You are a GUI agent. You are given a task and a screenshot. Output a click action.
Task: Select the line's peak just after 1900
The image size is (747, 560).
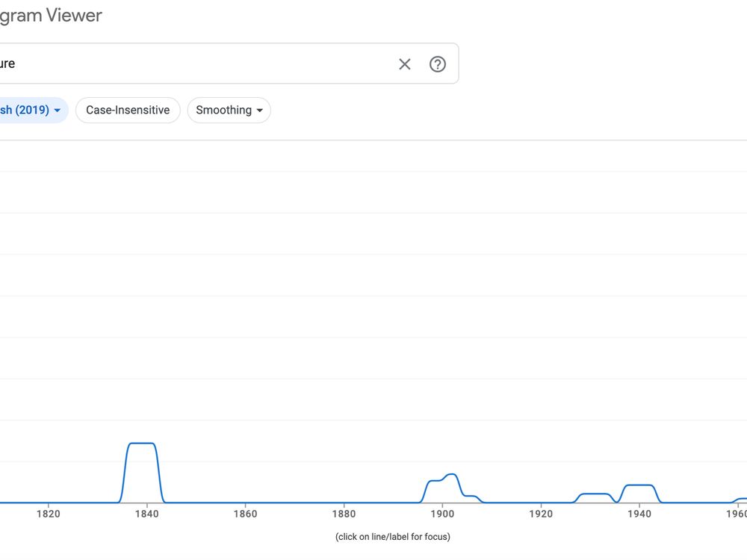(450, 474)
